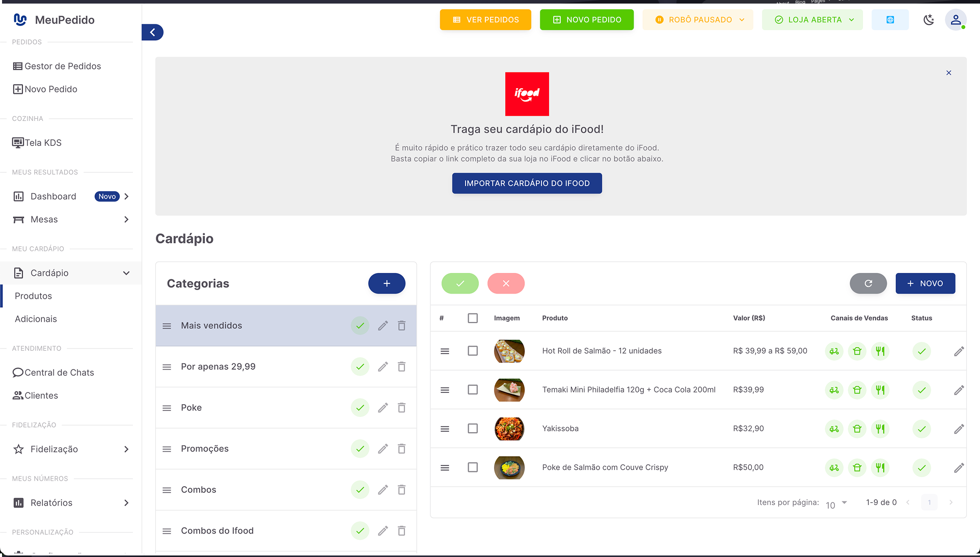
Task: Click the dine-in fork-and-knife icon for Hot Roll de Salmão
Action: (881, 351)
